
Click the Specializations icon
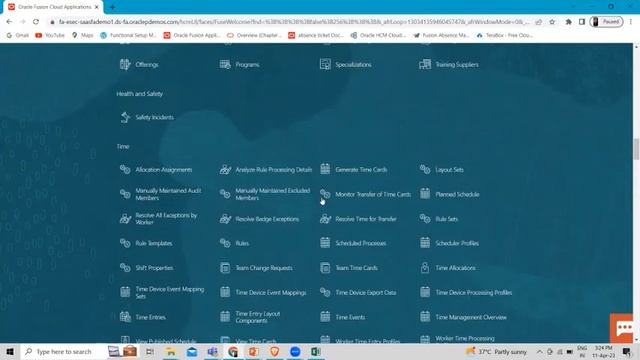tap(325, 64)
